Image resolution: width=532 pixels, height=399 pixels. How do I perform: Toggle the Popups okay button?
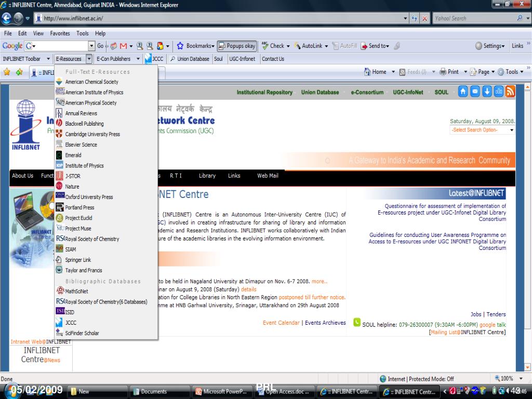pos(237,46)
